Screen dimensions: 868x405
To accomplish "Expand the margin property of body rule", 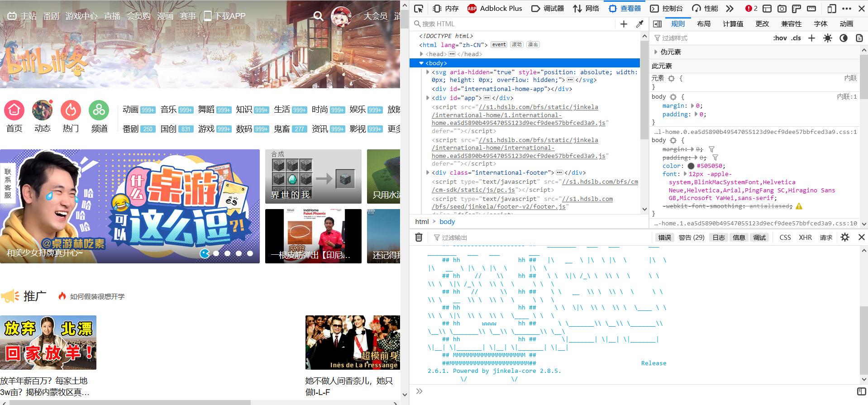I will click(692, 105).
